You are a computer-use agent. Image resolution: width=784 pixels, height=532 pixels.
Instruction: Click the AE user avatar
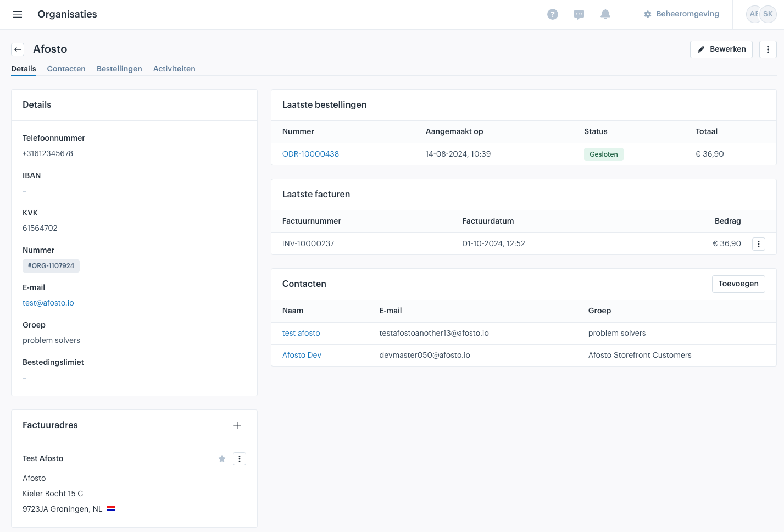[x=753, y=14]
